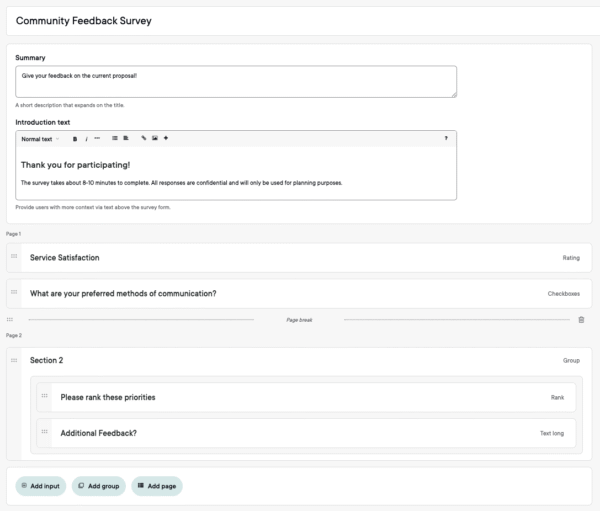Open the editor help question mark
The width and height of the screenshot is (600, 511).
click(445, 139)
